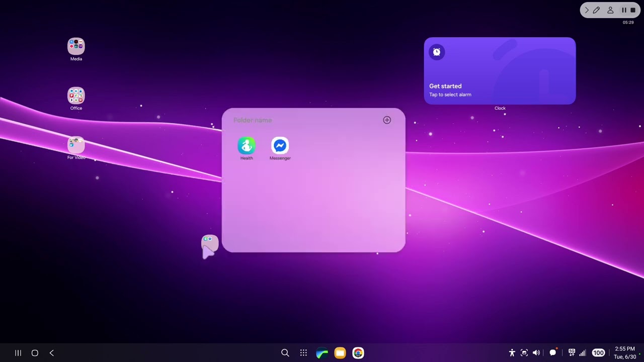Toggle the selfie person icon in the recorder
Image resolution: width=644 pixels, height=362 pixels.
(610, 10)
